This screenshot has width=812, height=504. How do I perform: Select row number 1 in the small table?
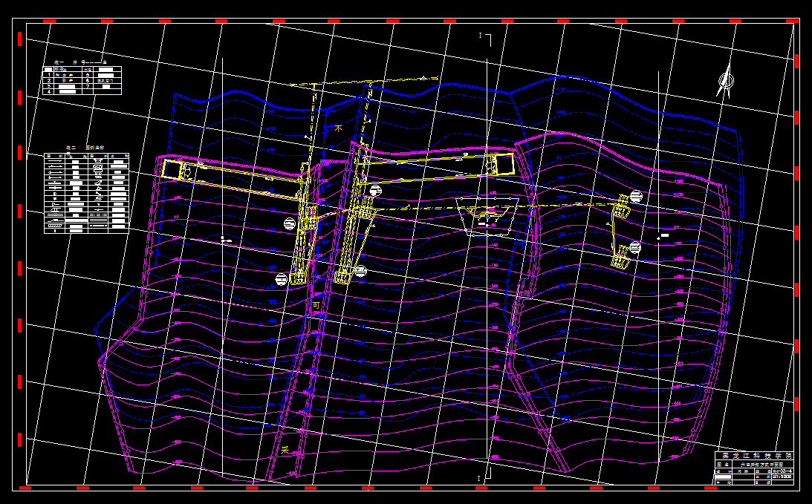coord(49,74)
